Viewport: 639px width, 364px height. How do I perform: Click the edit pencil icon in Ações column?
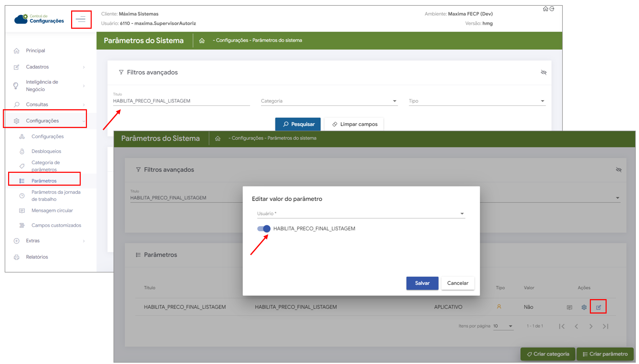(x=598, y=307)
